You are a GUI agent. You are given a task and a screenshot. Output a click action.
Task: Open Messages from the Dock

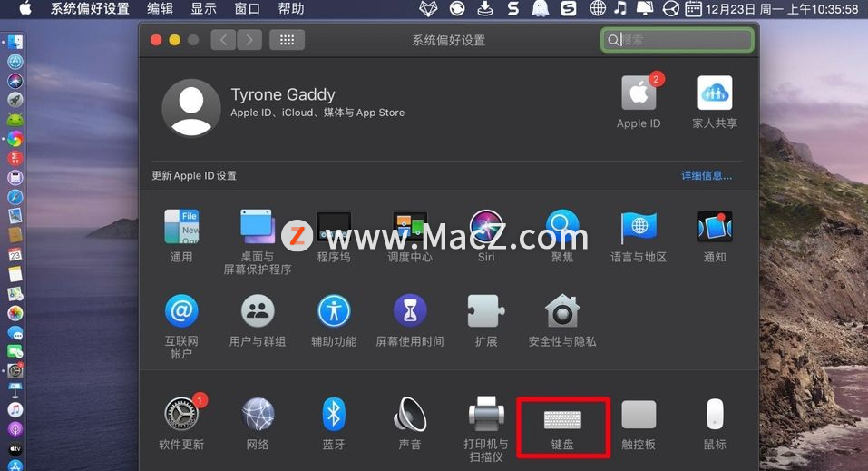click(15, 332)
